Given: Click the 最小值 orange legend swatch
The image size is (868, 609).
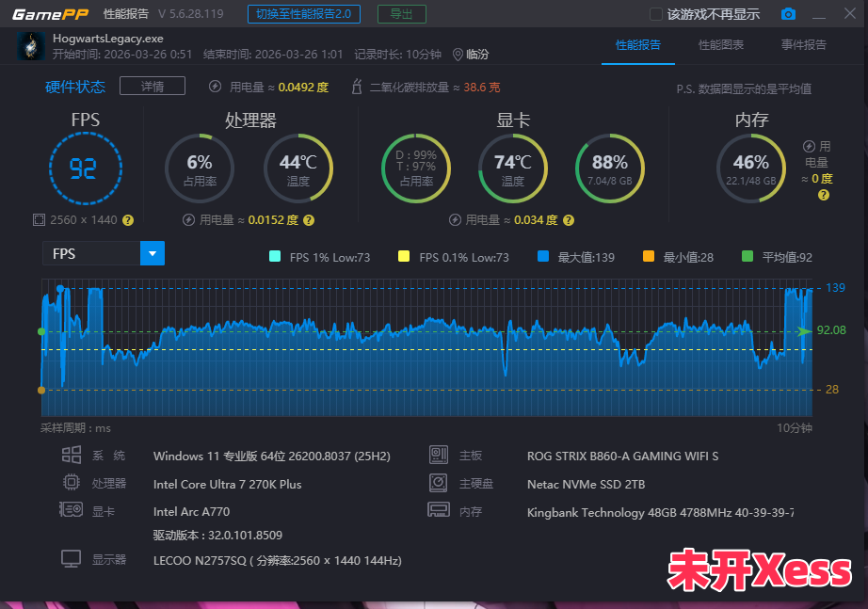Looking at the screenshot, I should tap(649, 256).
